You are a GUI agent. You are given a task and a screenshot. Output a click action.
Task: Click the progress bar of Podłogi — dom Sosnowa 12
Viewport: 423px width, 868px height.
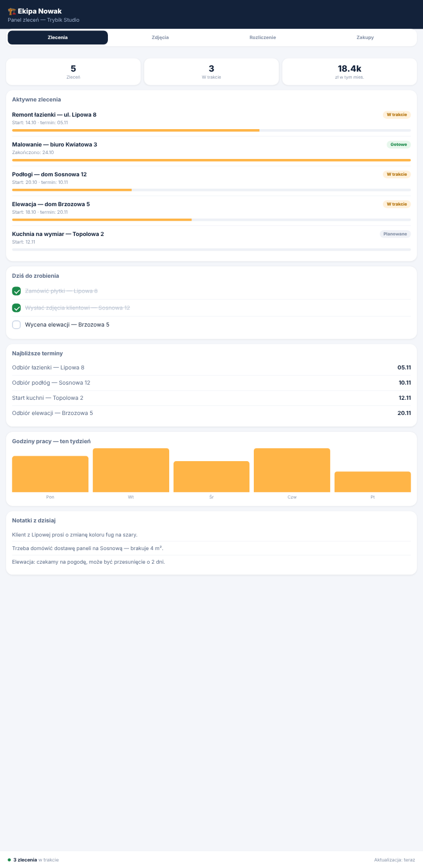pos(211,190)
